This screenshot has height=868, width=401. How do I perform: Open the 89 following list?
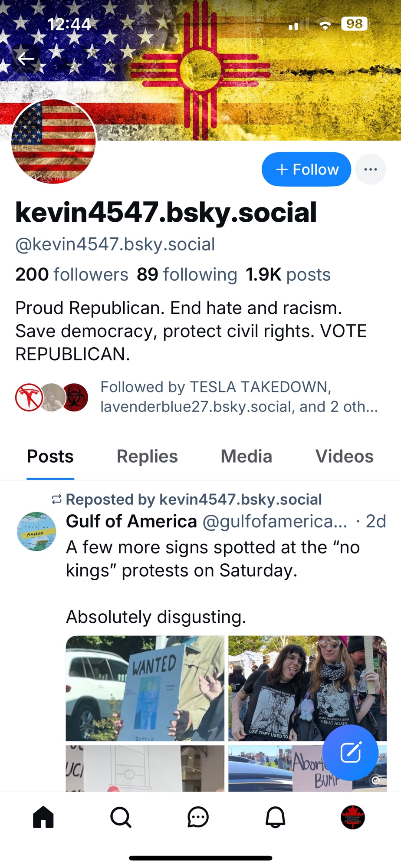(187, 274)
